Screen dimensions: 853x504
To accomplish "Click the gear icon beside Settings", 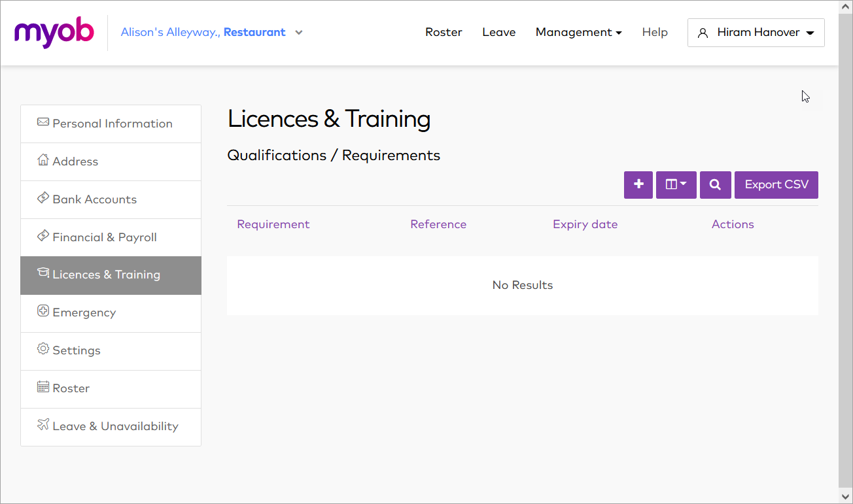I will 43,349.
